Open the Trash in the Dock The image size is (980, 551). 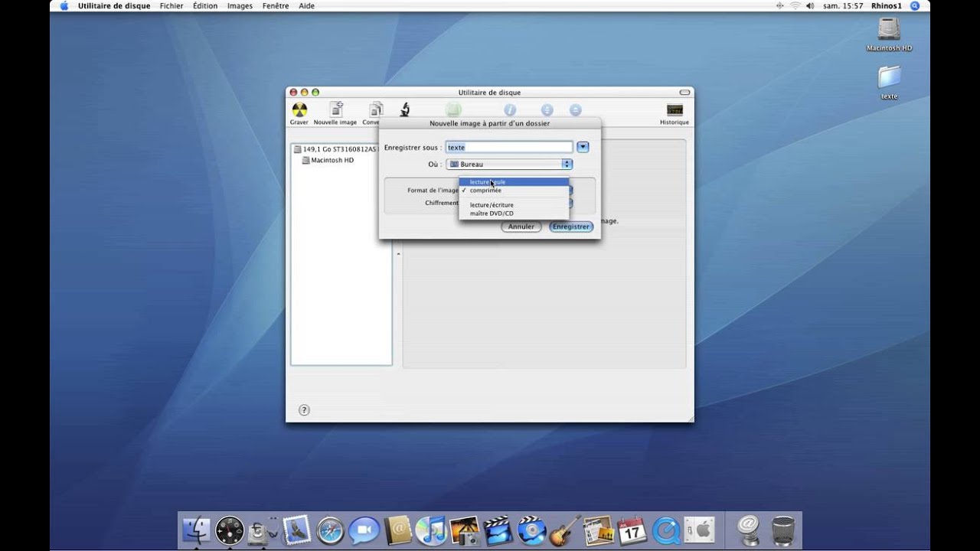pyautogui.click(x=782, y=530)
